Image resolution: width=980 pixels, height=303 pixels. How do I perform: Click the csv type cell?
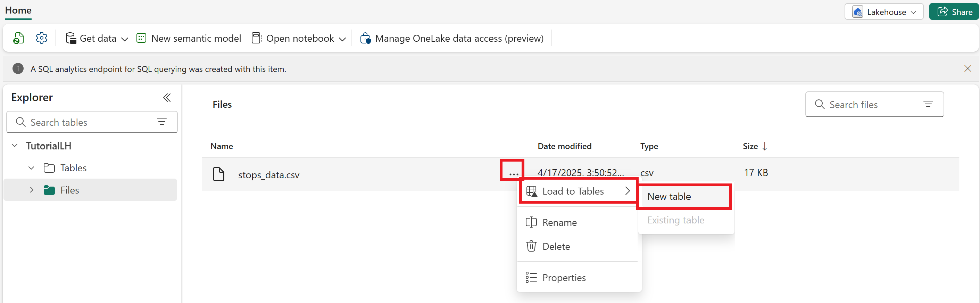[x=646, y=173]
